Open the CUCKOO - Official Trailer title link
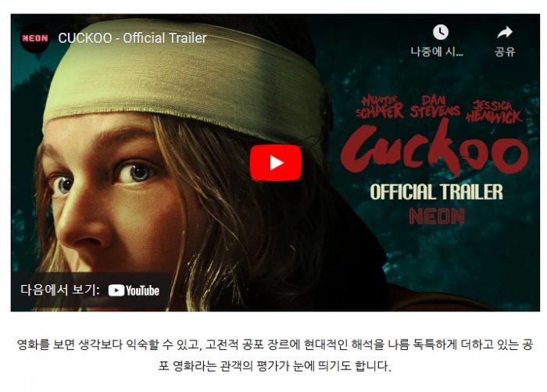Screen dimensions: 547x392 [132, 38]
